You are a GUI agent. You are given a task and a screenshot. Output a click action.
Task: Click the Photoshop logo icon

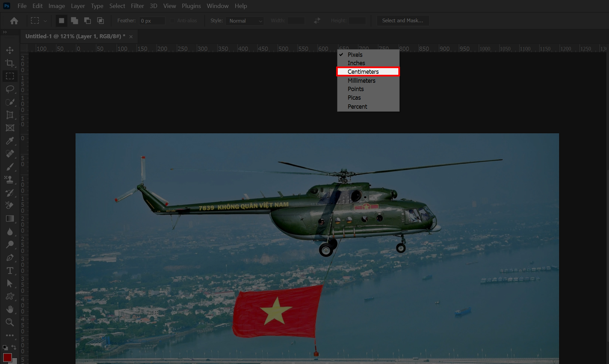(x=7, y=6)
